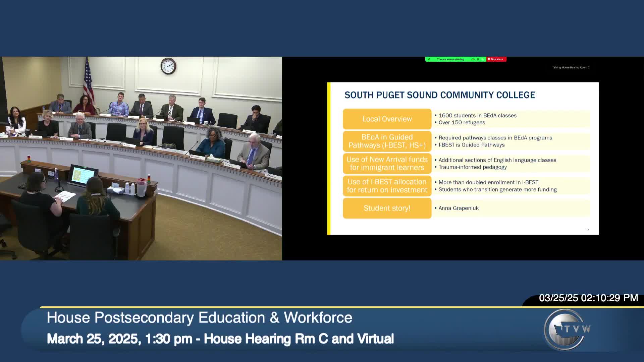Click 'BEdA in Guided Pathways' slide box
This screenshot has height=362, width=644.
point(387,141)
